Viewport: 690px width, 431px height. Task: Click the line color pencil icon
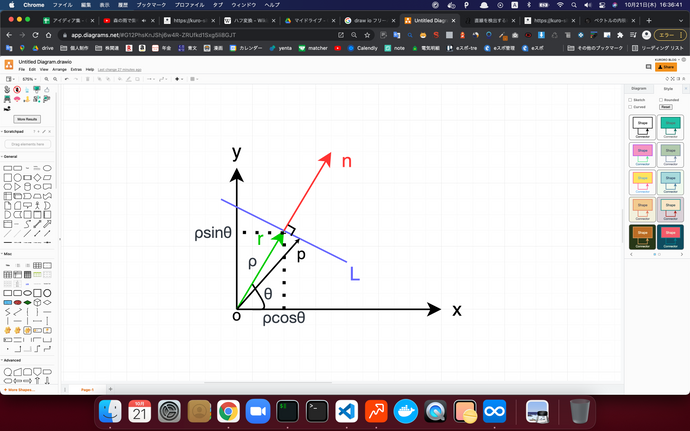128,79
